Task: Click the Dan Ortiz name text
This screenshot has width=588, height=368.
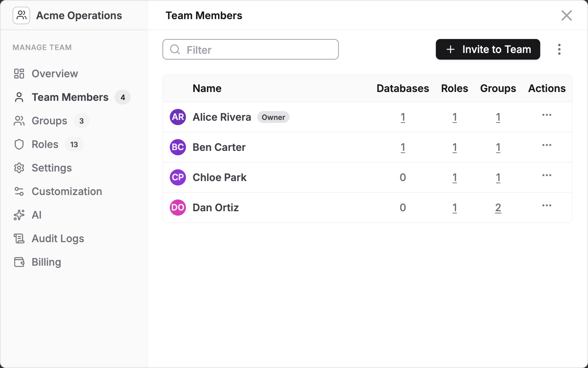Action: coord(216,208)
